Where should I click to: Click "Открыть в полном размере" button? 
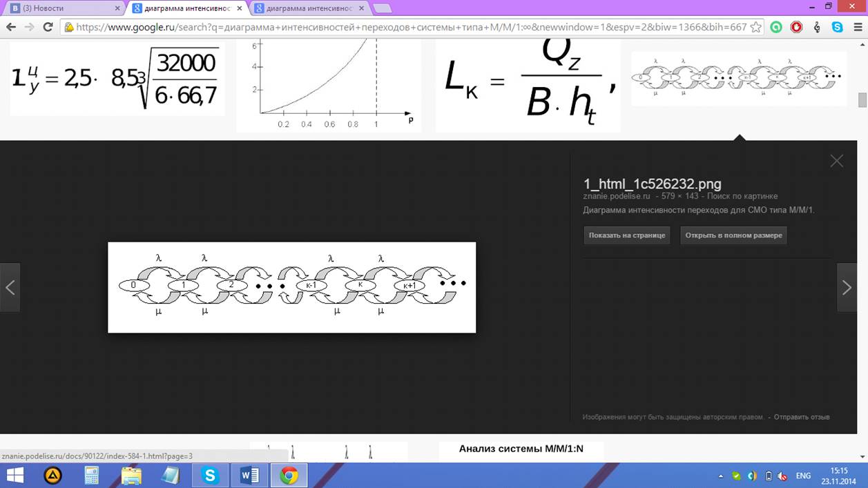tap(733, 235)
